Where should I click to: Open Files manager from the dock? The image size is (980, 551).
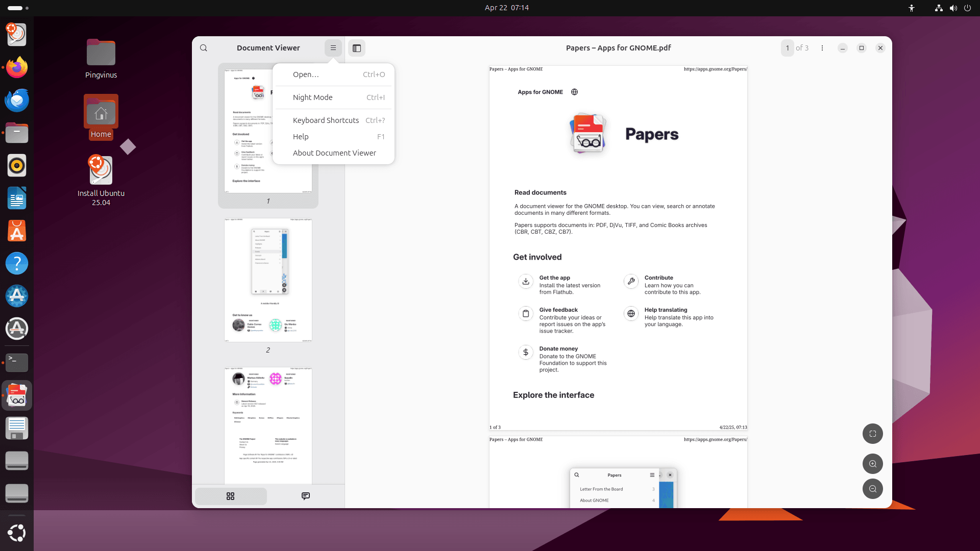click(17, 133)
